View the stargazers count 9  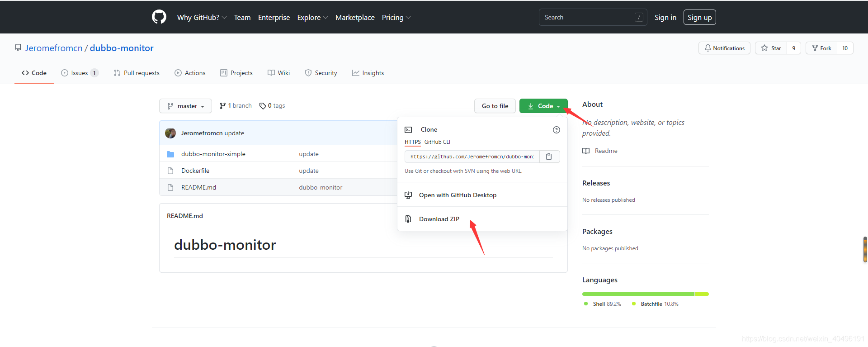pos(794,48)
